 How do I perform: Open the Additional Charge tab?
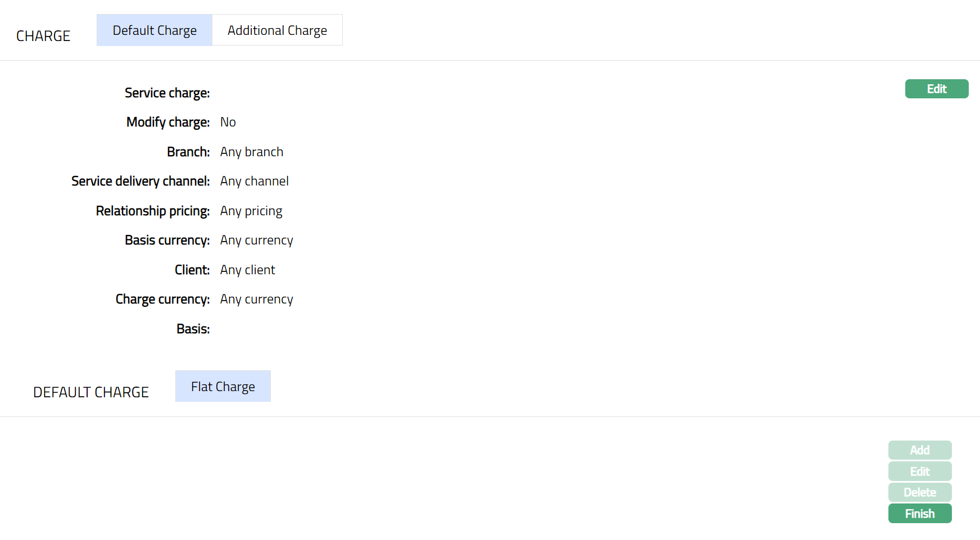coord(277,30)
